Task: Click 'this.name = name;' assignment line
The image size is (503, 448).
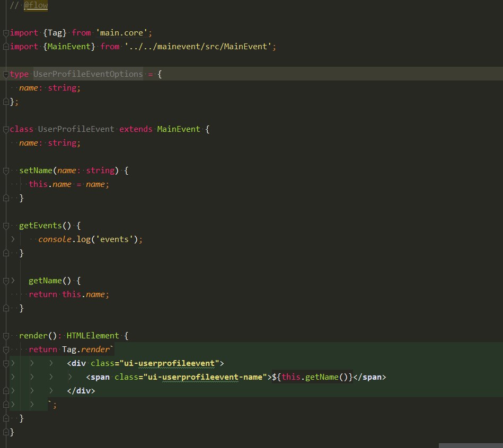Action: [69, 184]
